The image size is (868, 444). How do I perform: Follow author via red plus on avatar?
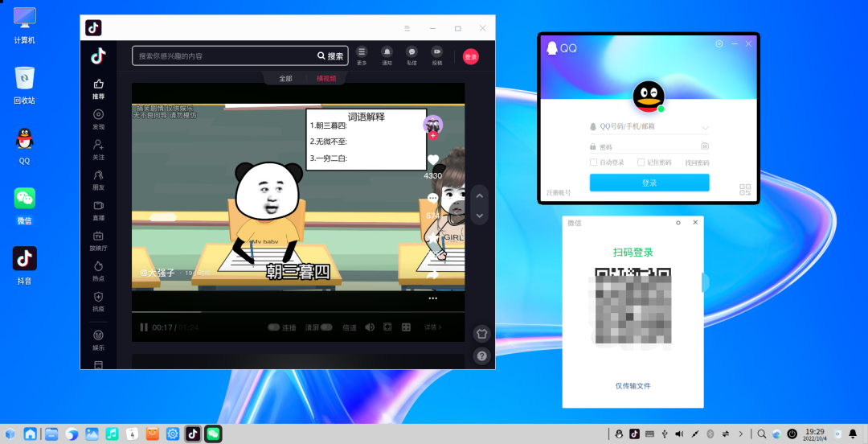(x=433, y=135)
